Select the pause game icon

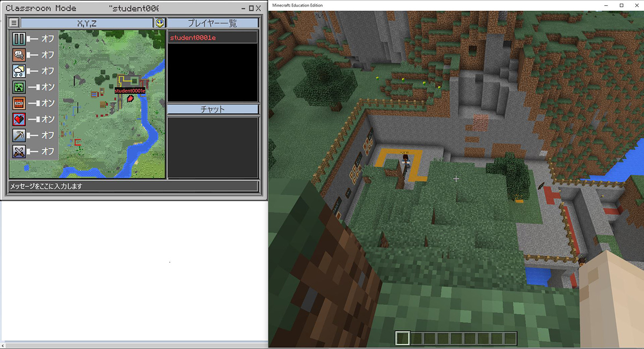[18, 38]
